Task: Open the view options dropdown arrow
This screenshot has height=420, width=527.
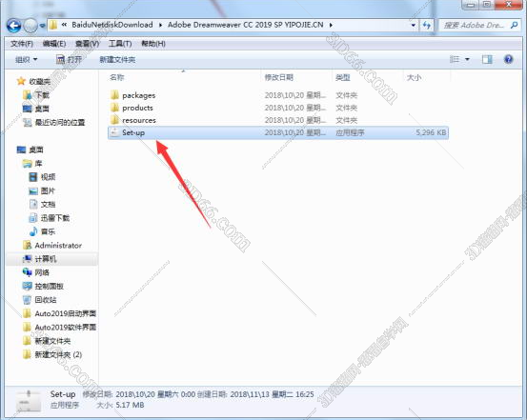Action: pyautogui.click(x=467, y=59)
